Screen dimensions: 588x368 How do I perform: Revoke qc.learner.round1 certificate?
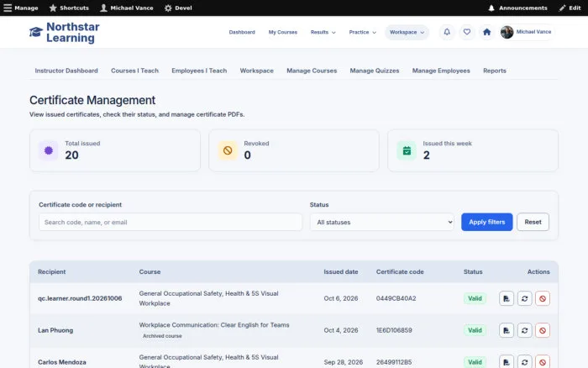pos(543,298)
